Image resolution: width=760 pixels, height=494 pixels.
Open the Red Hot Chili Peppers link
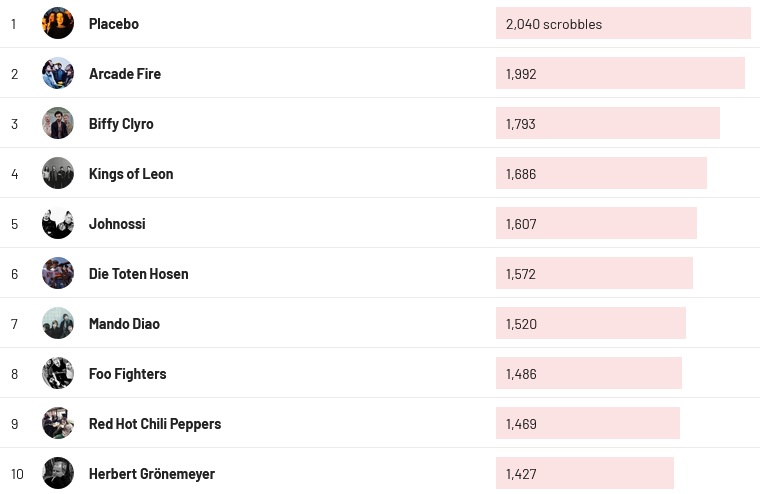click(154, 423)
